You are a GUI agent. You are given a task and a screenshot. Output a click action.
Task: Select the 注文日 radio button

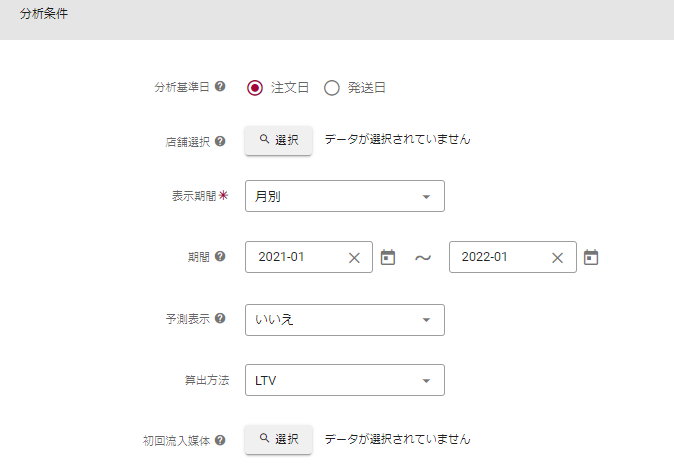(255, 87)
